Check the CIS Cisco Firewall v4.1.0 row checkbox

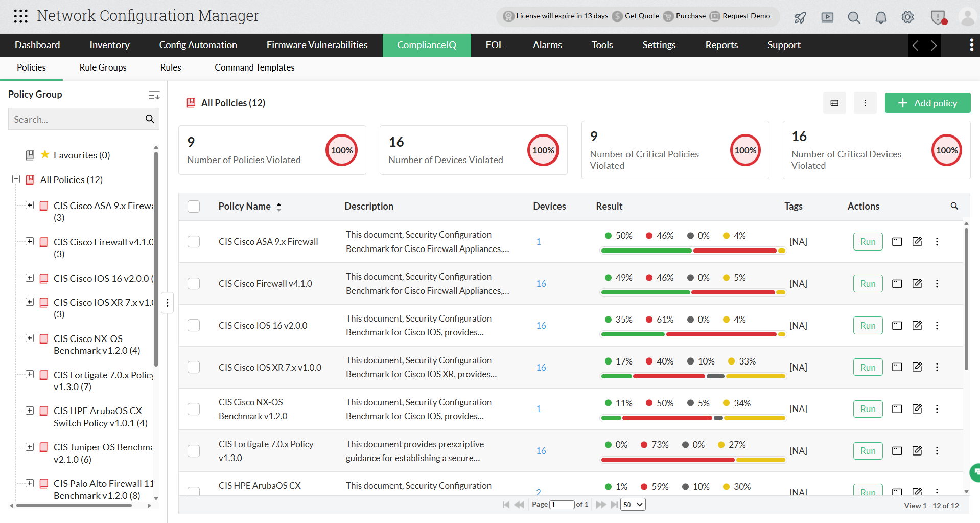coord(194,284)
